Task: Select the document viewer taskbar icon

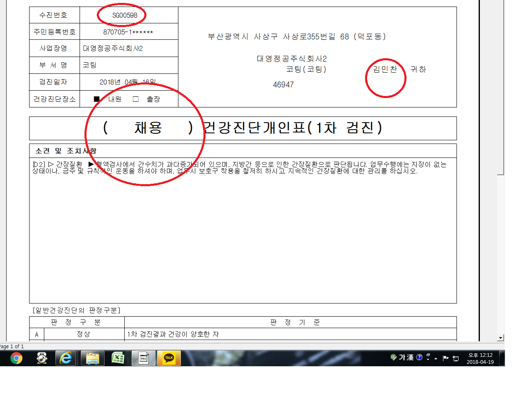Action: click(x=144, y=358)
